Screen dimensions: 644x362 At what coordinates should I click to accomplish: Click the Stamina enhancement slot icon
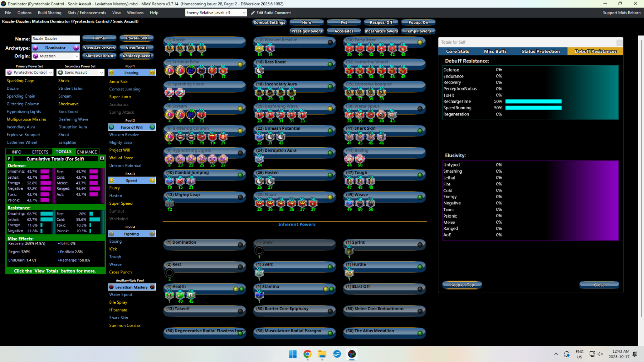pyautogui.click(x=259, y=295)
